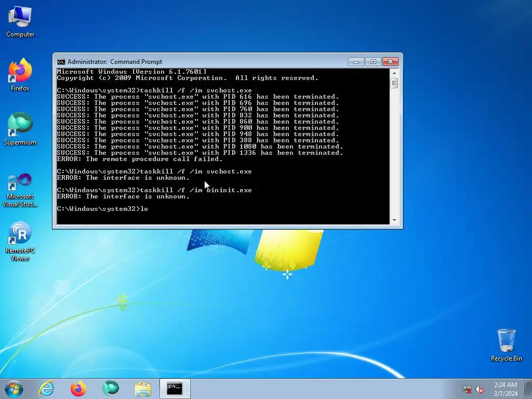532x399 pixels.
Task: Click the console scrollbar down arrow
Action: pos(394,220)
